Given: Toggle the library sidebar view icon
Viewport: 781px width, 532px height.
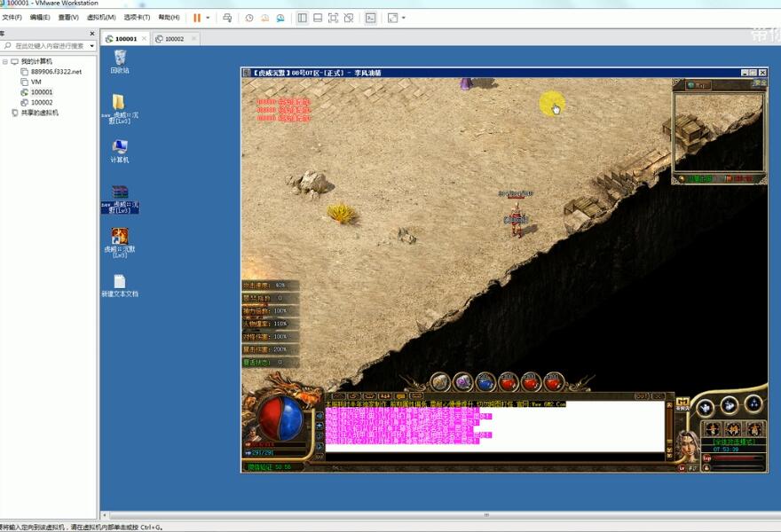Looking at the screenshot, I should [x=303, y=18].
